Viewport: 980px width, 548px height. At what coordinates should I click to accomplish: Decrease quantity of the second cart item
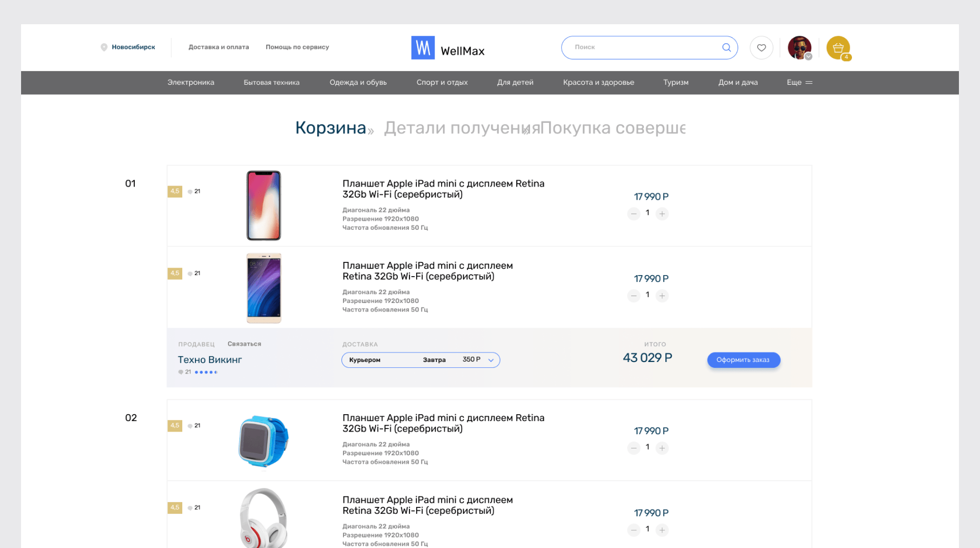[x=634, y=296]
